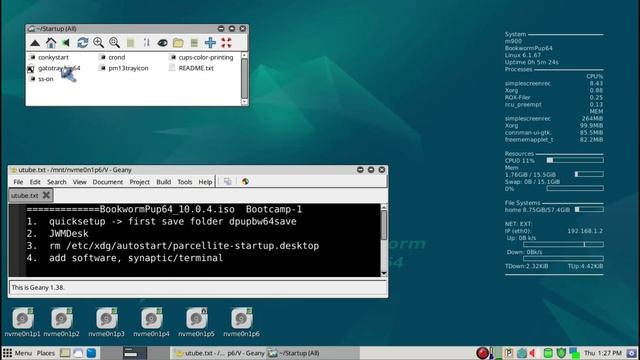Click the blue launcher icon on taskbar
640x360 pixels.
point(91,353)
